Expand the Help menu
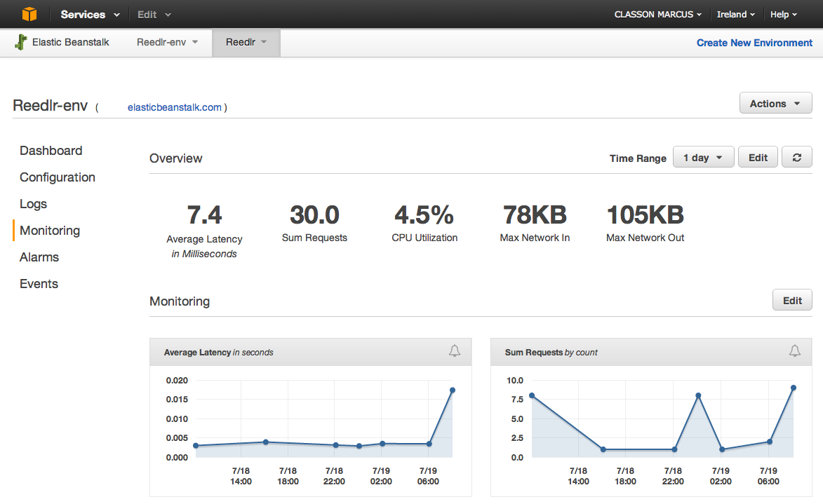This screenshot has width=823, height=504. (x=784, y=14)
